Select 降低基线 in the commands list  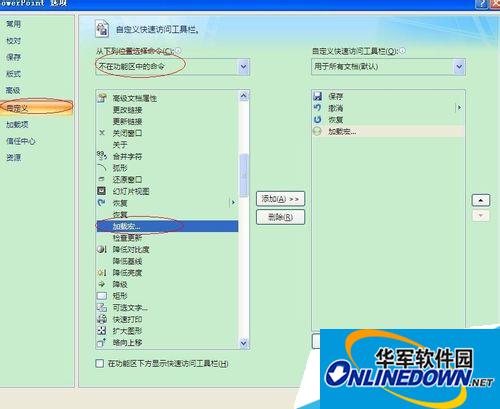[127, 261]
